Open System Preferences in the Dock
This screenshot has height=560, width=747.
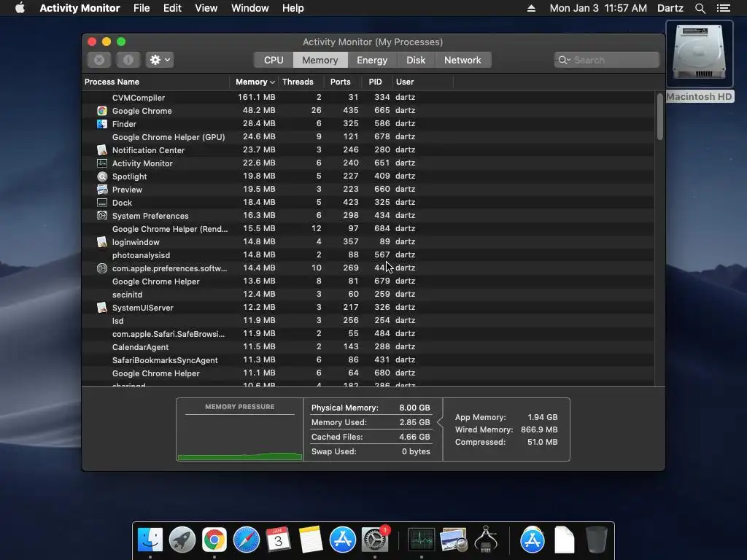pyautogui.click(x=375, y=540)
